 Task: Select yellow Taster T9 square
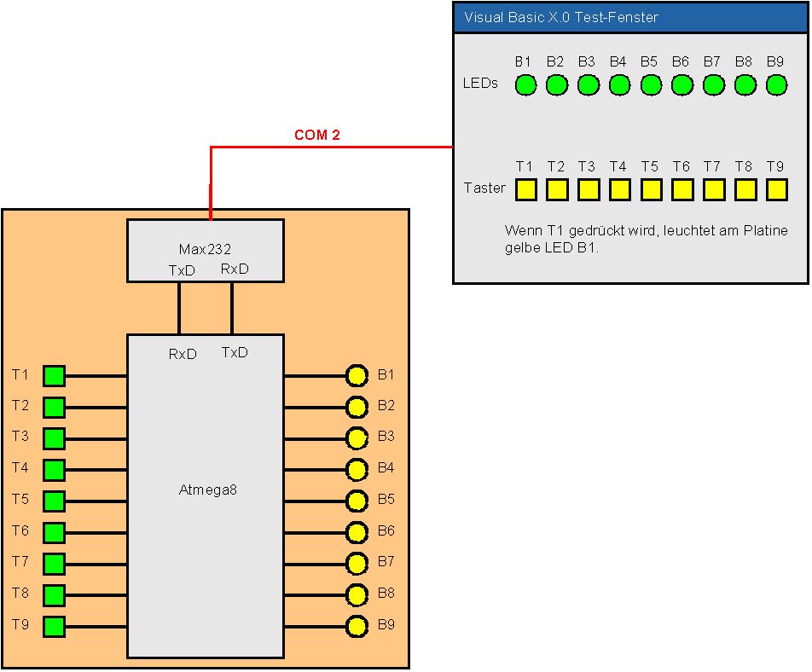pyautogui.click(x=777, y=189)
